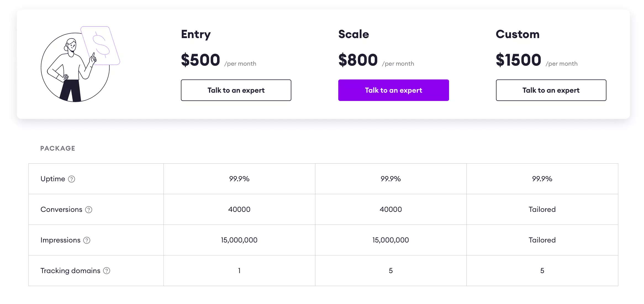The width and height of the screenshot is (644, 304).
Task: Open the Conversions help tooltip icon
Action: [x=89, y=210]
